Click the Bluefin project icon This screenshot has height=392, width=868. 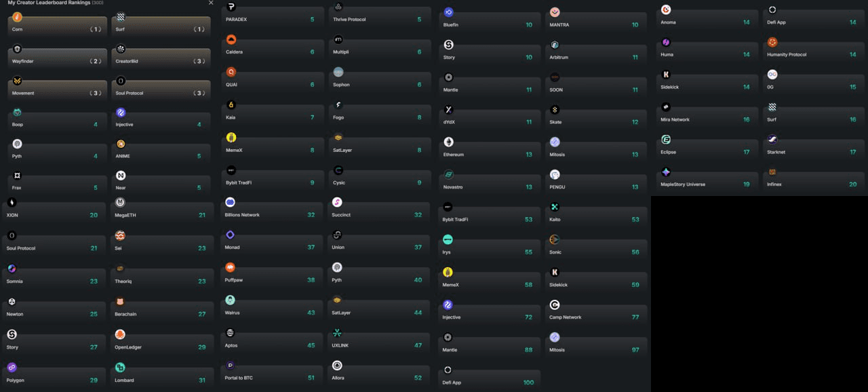pyautogui.click(x=448, y=12)
